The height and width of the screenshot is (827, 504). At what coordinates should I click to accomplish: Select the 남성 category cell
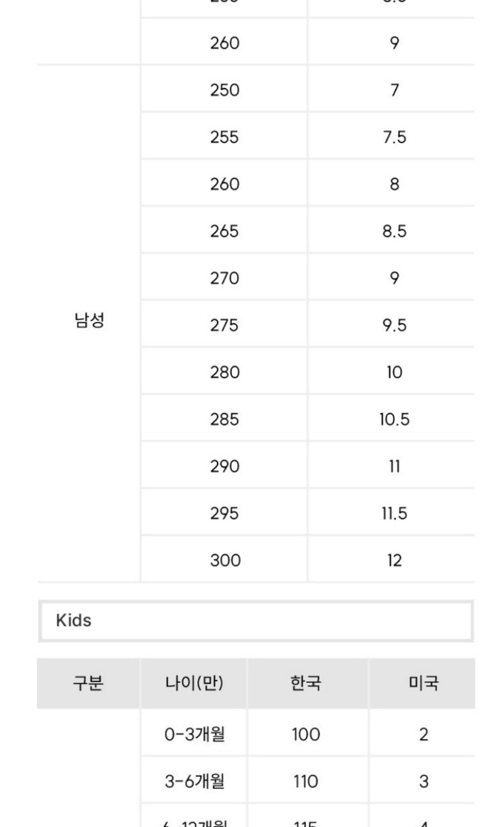click(x=89, y=322)
